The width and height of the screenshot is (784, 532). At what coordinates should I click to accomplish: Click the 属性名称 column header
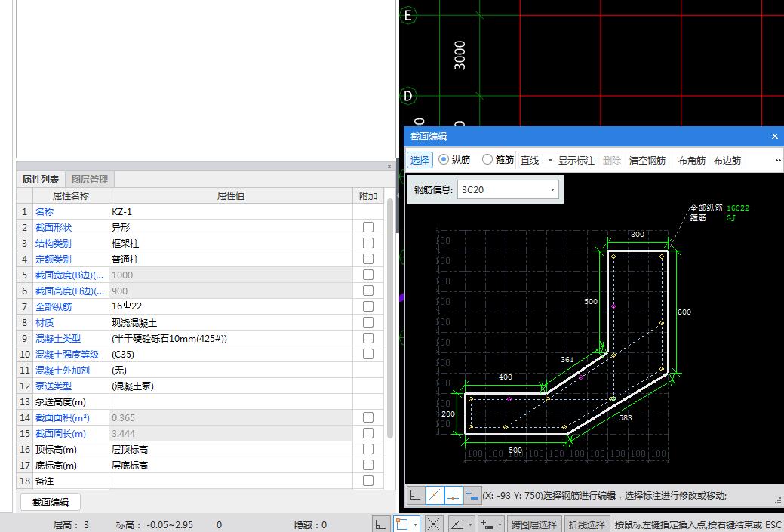pyautogui.click(x=70, y=195)
